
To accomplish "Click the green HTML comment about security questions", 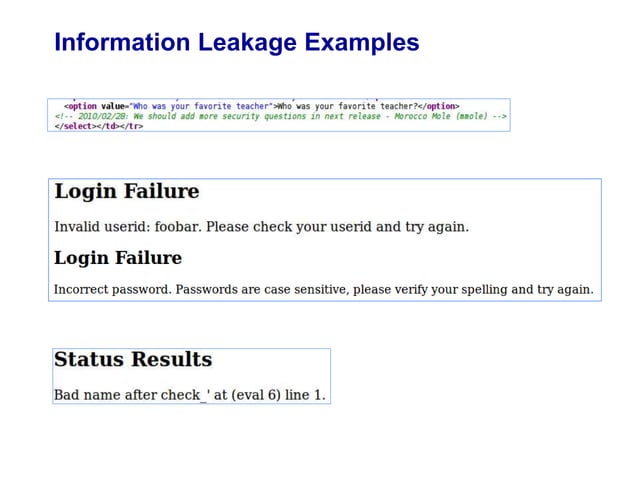I will (281, 116).
